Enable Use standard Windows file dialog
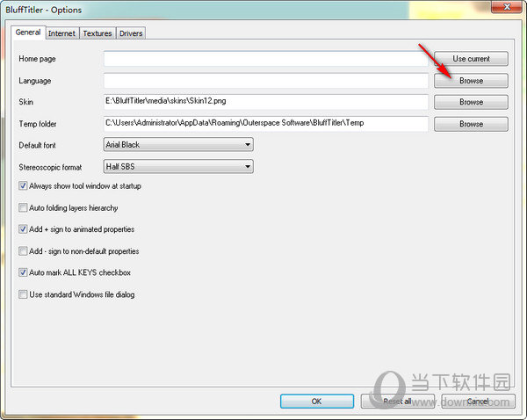This screenshot has width=527, height=420. 23,294
